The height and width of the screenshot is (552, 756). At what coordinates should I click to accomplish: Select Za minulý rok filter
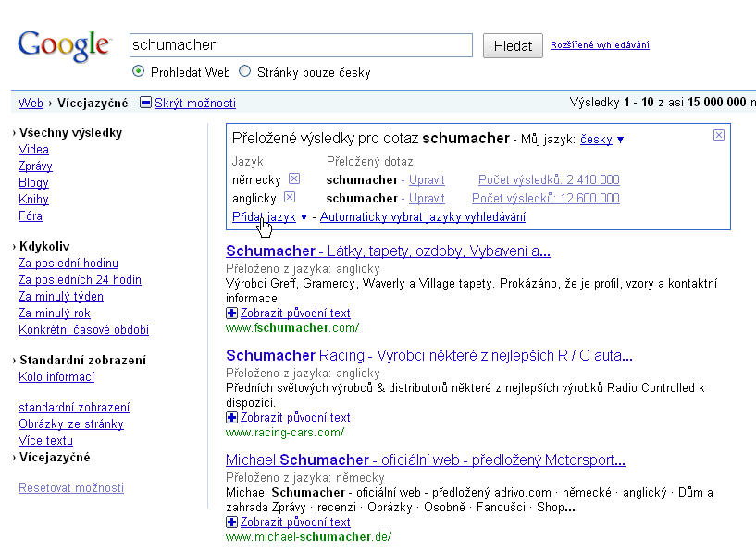coord(55,313)
